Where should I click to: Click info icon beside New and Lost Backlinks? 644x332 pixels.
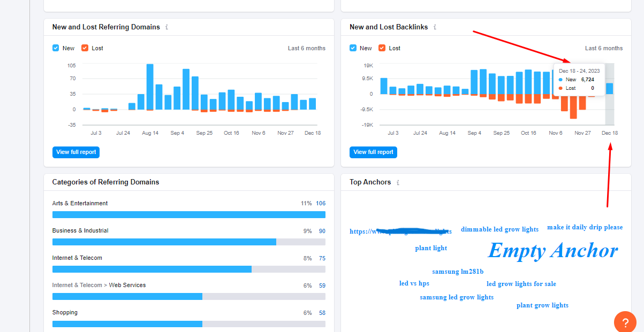pos(435,27)
